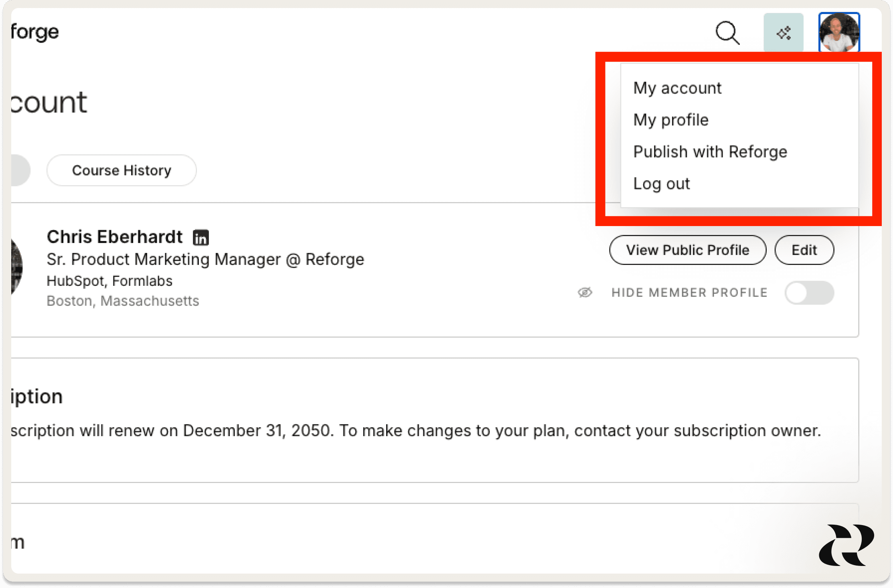Select the partially hidden pill tab at left
893x588 pixels.
20,170
